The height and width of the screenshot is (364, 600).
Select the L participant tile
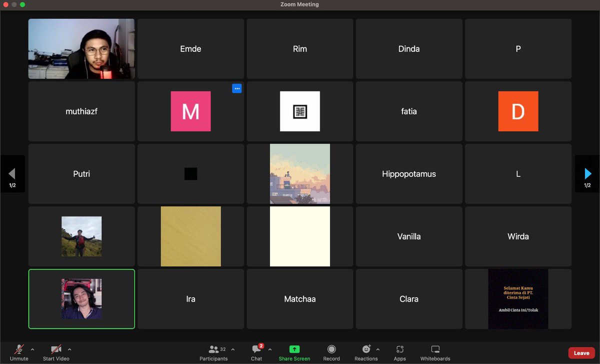(x=518, y=174)
